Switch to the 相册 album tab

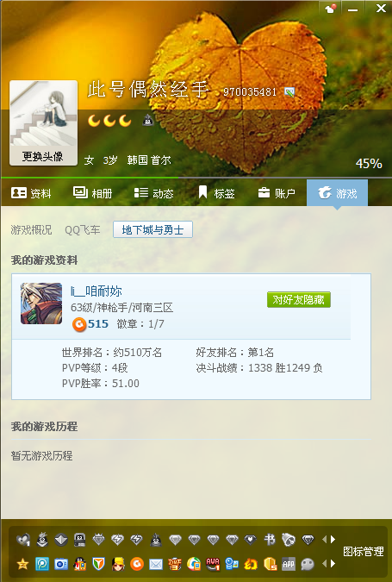(92, 193)
